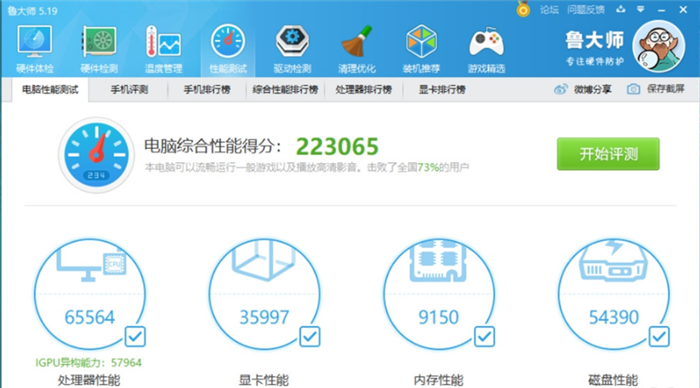This screenshot has width=700, height=388.
Task: Open the 问题反馈 feedback link
Action: pyautogui.click(x=586, y=10)
